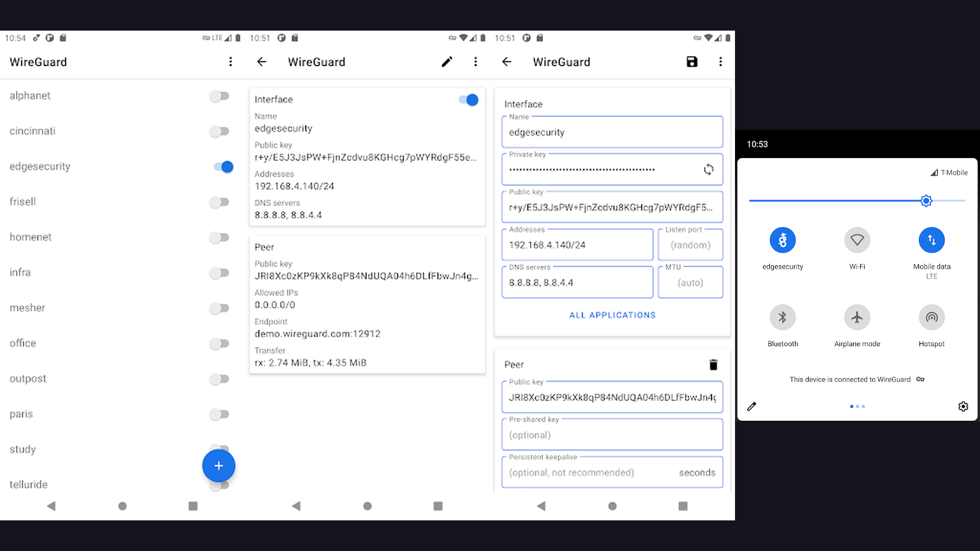The image size is (980, 551).
Task: Tap Android home button under tunnel detail
Action: [367, 506]
